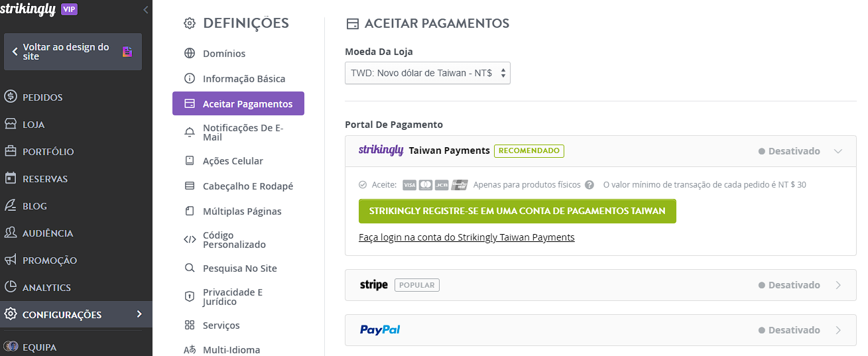
Task: Click the Domínios globe icon
Action: click(x=190, y=54)
